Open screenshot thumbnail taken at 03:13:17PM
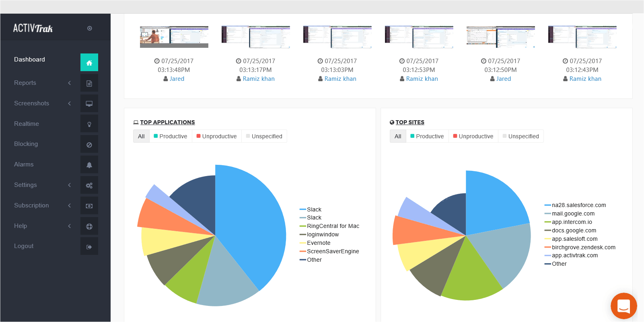 [256, 37]
